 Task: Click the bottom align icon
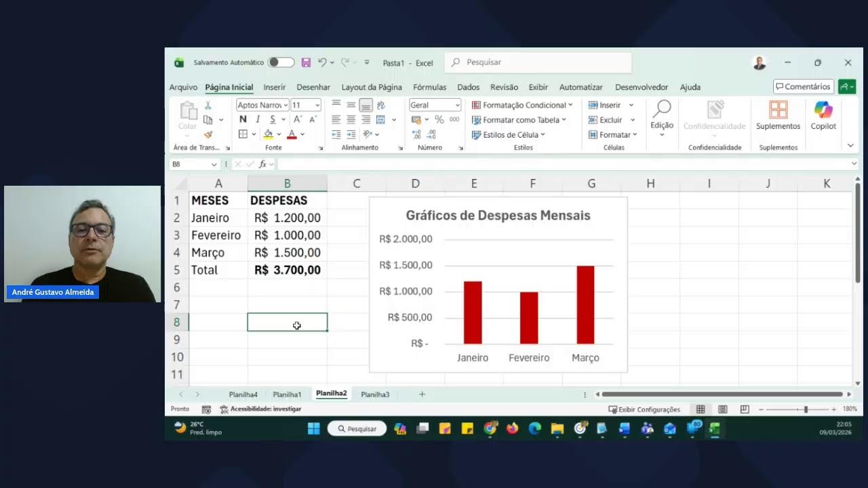tap(366, 105)
